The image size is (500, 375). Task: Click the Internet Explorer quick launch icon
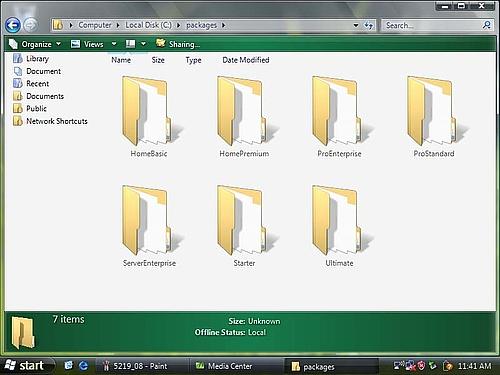click(83, 366)
